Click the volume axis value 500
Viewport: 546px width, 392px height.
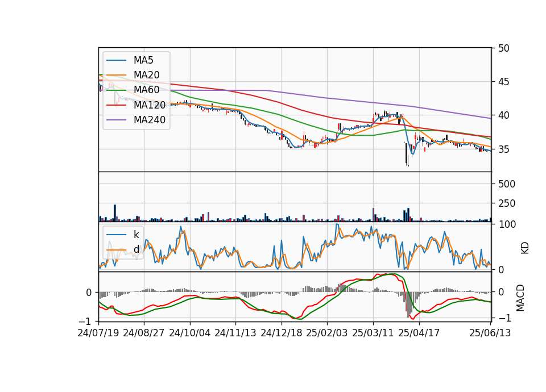tap(507, 184)
